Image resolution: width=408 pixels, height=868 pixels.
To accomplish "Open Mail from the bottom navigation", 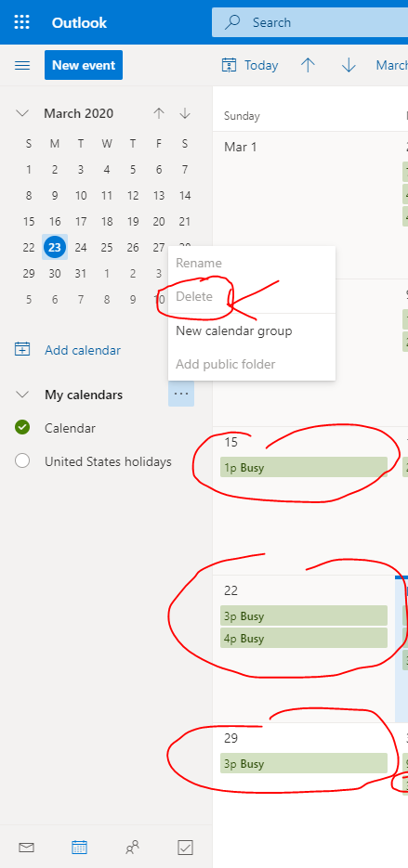I will click(27, 847).
